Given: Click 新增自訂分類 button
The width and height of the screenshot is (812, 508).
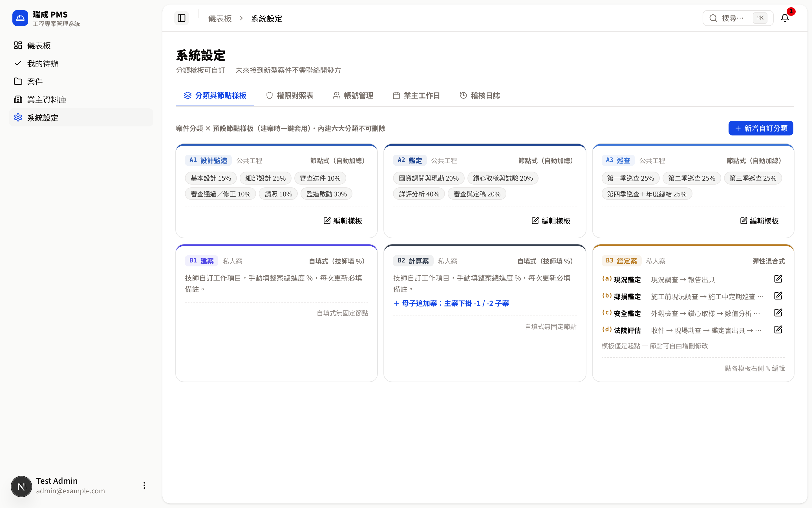Looking at the screenshot, I should [761, 128].
